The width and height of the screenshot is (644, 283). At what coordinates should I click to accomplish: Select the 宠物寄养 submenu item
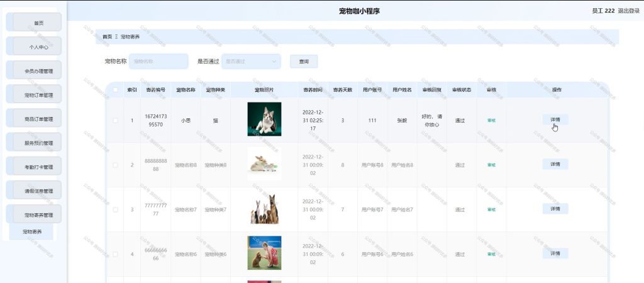(31, 231)
